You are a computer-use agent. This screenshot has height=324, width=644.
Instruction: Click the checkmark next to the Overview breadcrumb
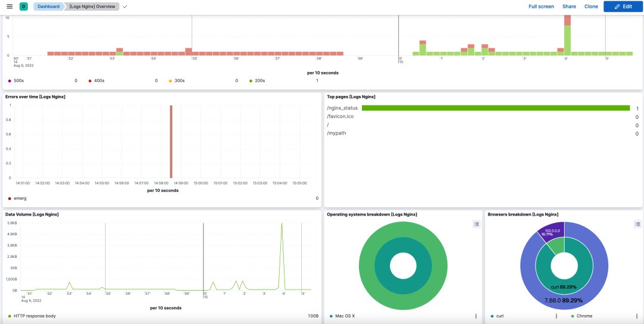coord(125,7)
